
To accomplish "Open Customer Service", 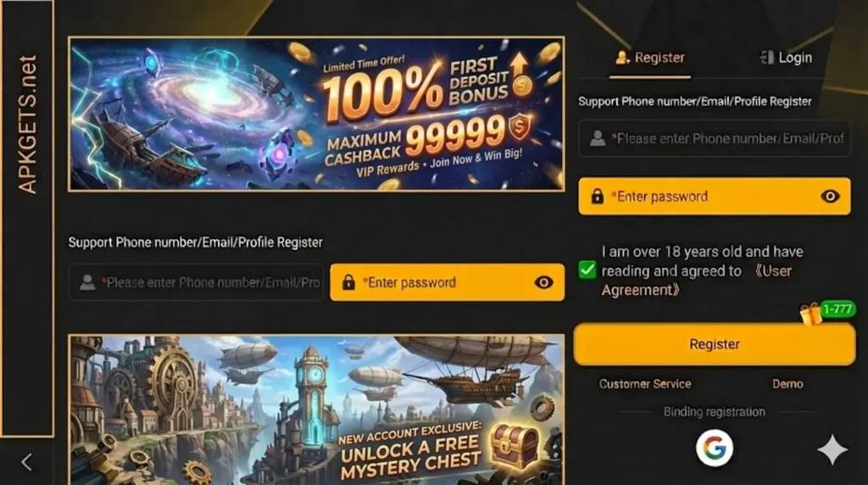I will 645,384.
